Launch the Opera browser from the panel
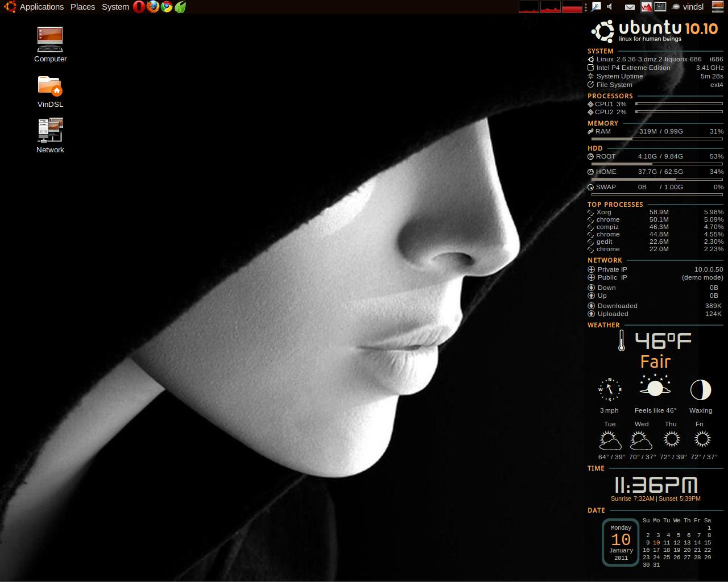The image size is (728, 582). [x=139, y=7]
